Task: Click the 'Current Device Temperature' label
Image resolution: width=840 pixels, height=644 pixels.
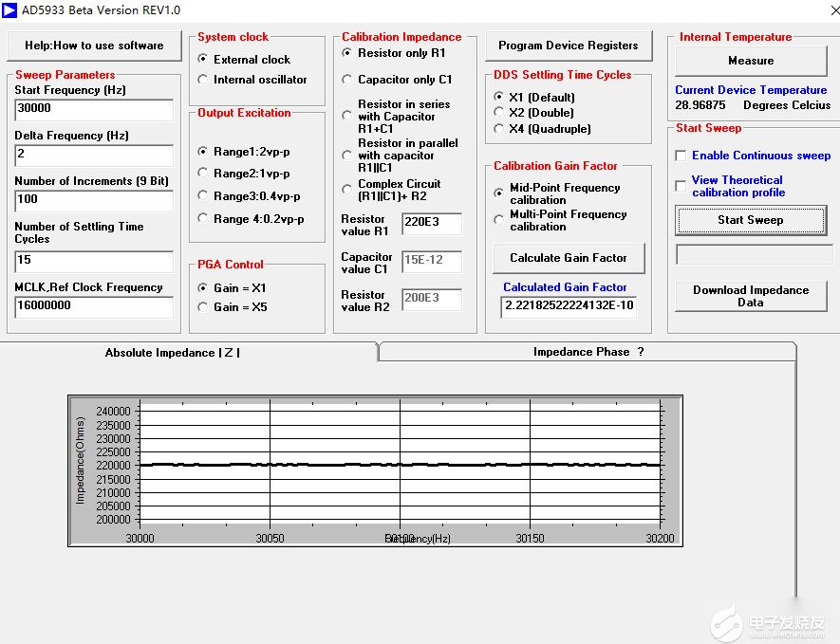Action: click(751, 90)
